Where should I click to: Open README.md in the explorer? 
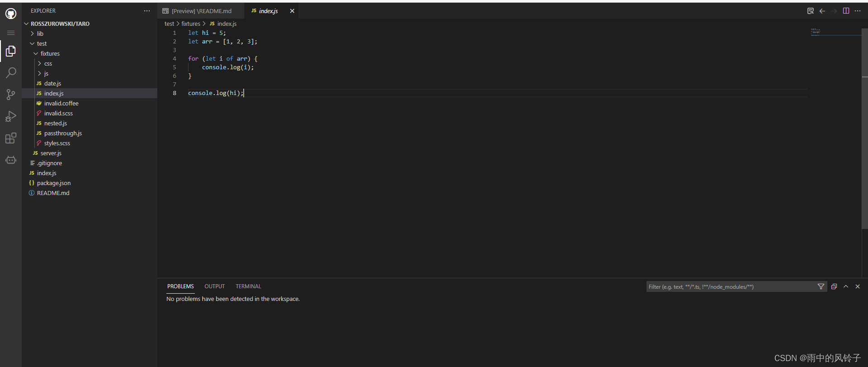tap(90, 193)
